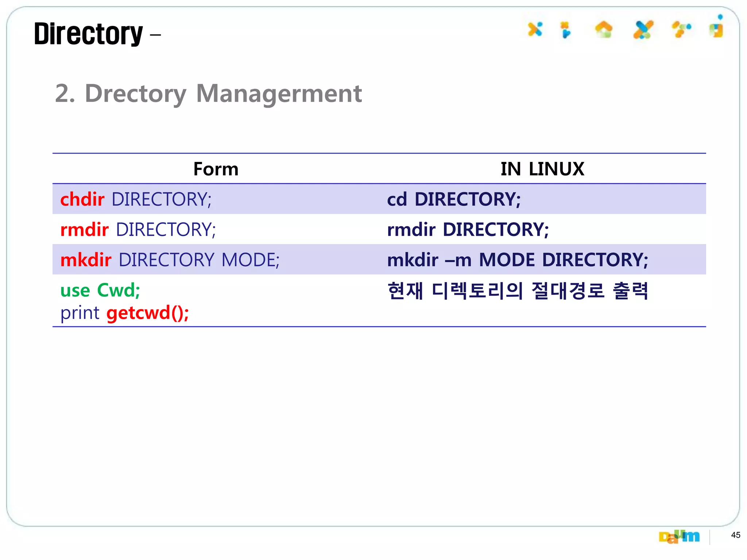Click the Daum logo at the bottom
Screen dimensions: 747x560
click(679, 536)
